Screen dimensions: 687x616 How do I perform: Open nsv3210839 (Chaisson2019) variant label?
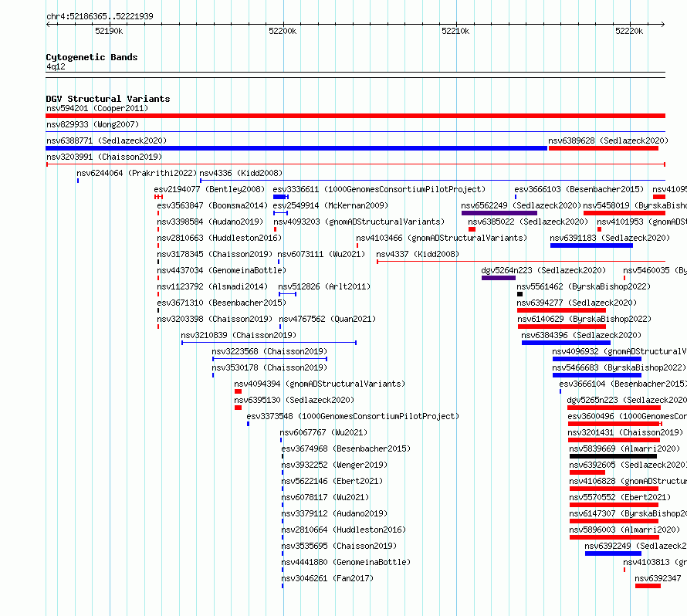(x=239, y=335)
